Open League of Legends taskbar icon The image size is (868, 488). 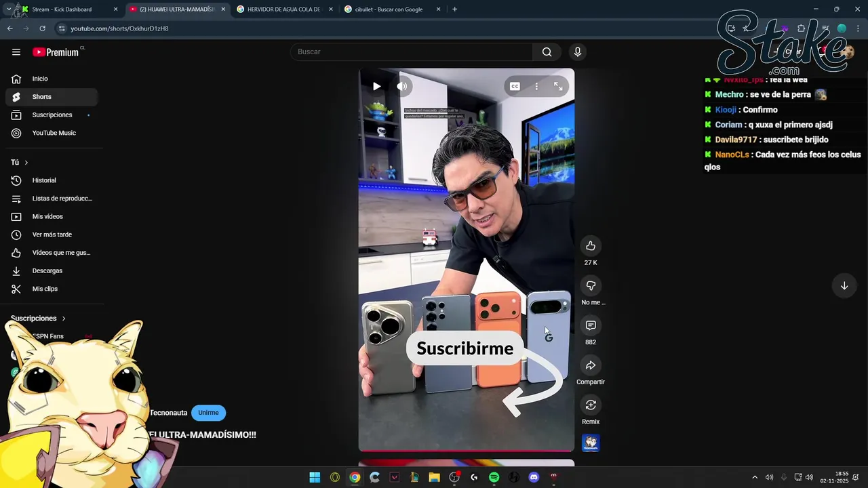click(x=414, y=477)
